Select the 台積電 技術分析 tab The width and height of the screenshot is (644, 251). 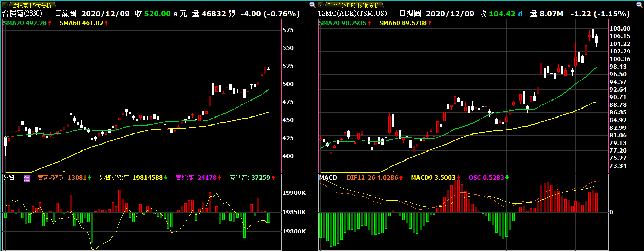[x=32, y=5]
